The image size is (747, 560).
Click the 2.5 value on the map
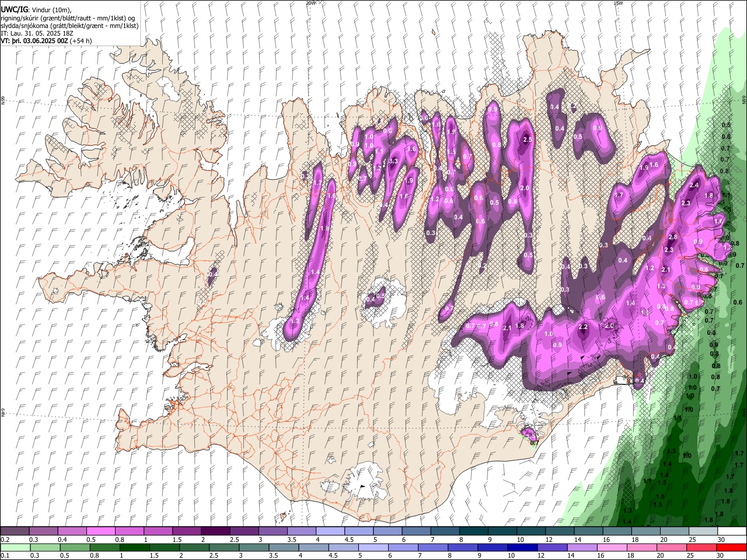528,140
